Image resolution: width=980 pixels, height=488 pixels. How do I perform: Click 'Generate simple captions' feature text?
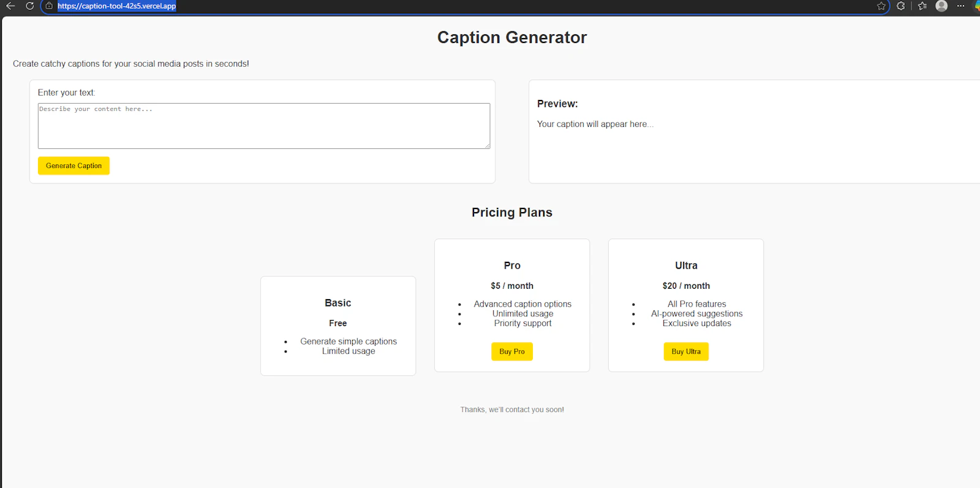[349, 341]
